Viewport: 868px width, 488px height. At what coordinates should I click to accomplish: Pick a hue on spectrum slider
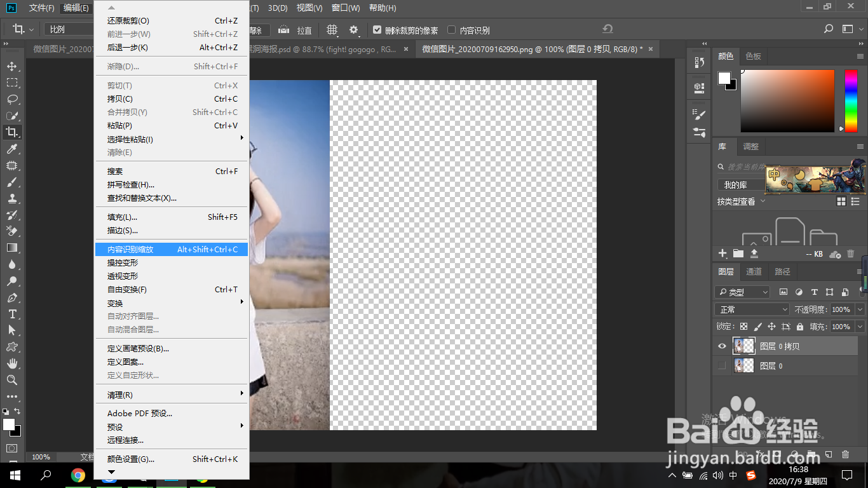coord(850,100)
